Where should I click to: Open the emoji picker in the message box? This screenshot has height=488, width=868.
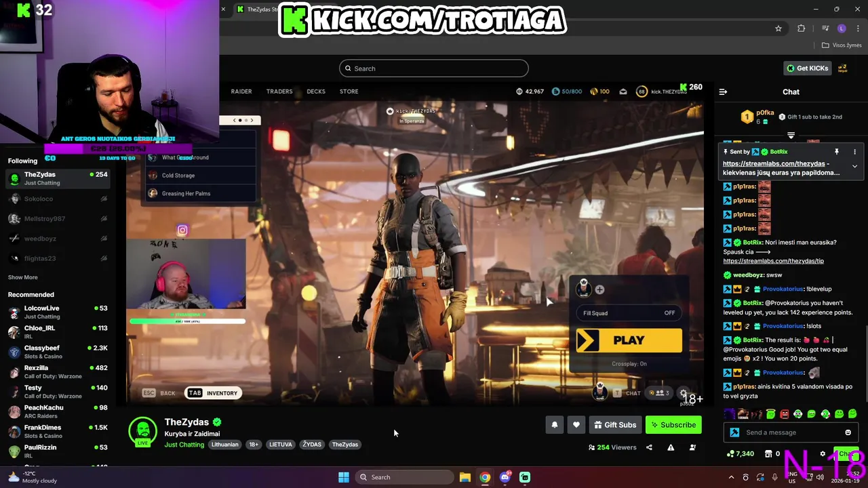848,432
